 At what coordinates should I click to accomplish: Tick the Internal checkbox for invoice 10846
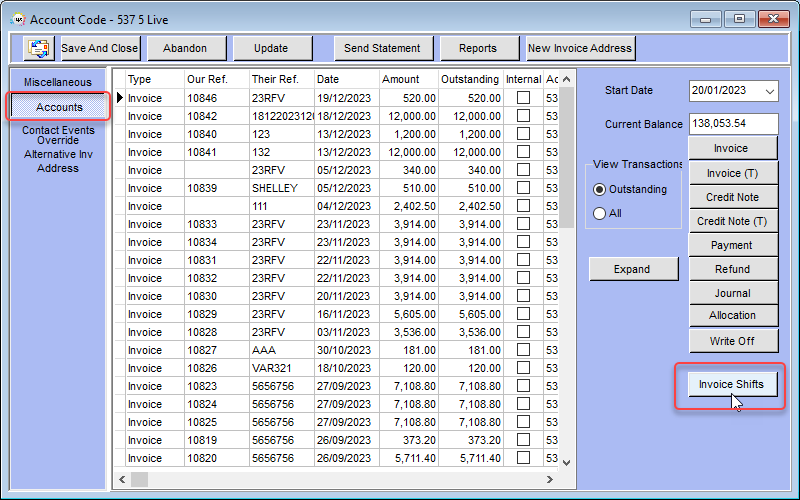pos(523,97)
